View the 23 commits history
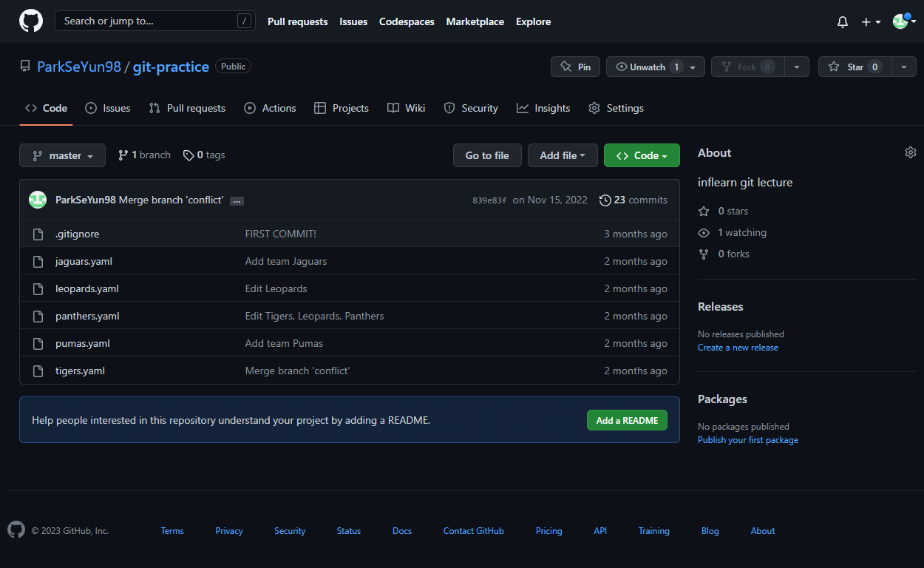Image resolution: width=924 pixels, height=568 pixels. pos(633,200)
